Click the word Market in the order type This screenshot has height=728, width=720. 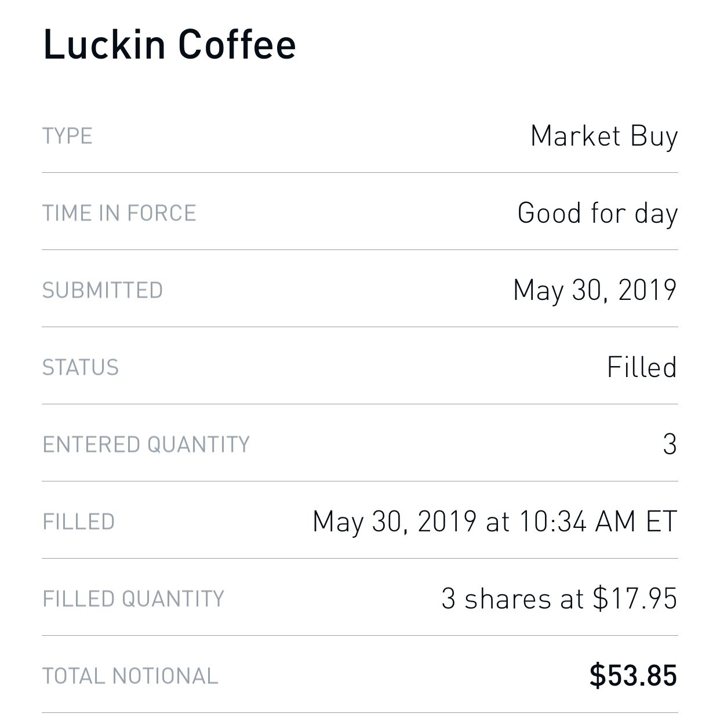tap(576, 136)
